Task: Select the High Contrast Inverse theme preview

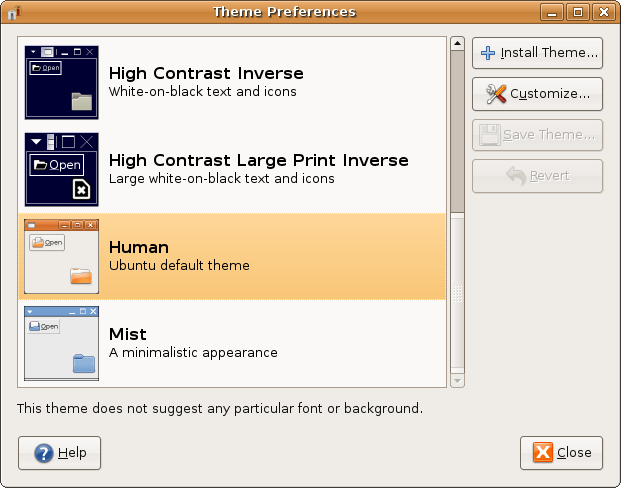Action: 61,82
